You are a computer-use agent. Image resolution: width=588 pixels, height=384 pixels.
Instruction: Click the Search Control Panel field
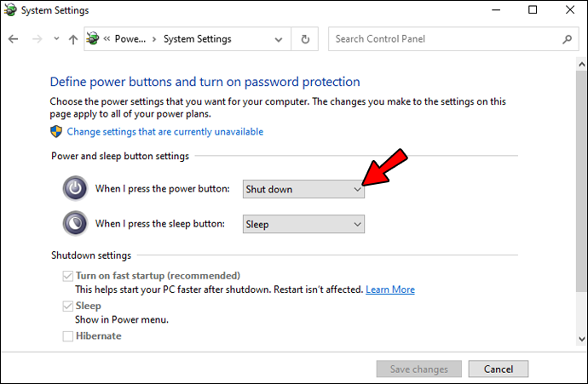pyautogui.click(x=443, y=39)
